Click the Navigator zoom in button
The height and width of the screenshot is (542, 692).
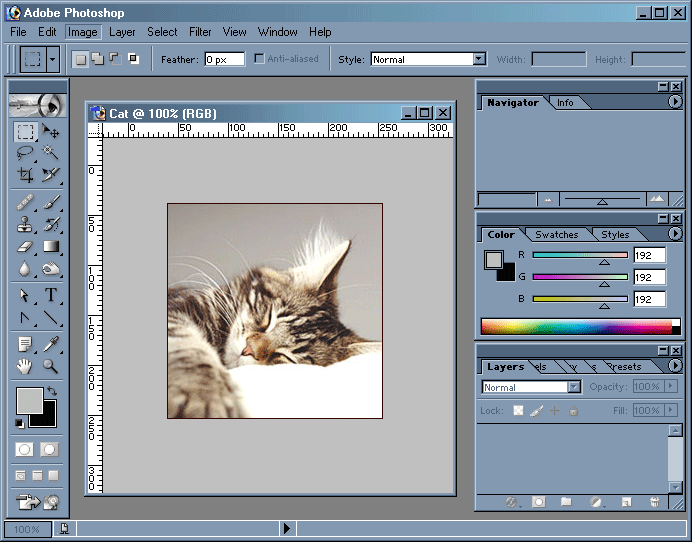click(x=657, y=199)
